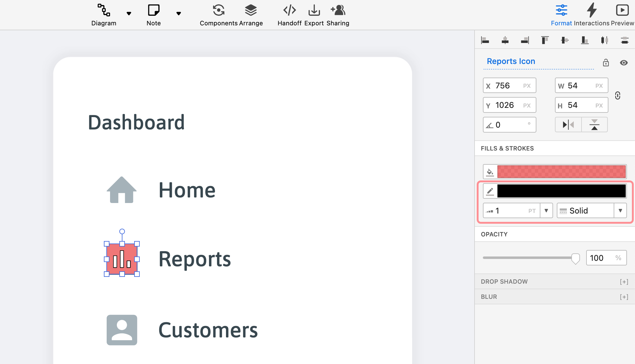Toggle the aspect ratio constraint link
This screenshot has width=635, height=364.
(618, 95)
